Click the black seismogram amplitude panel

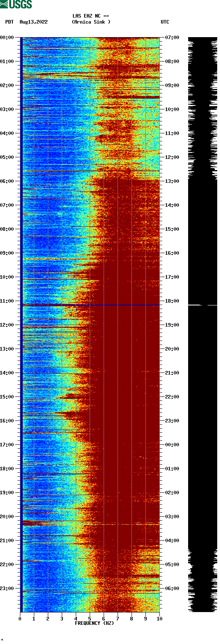[202, 325]
